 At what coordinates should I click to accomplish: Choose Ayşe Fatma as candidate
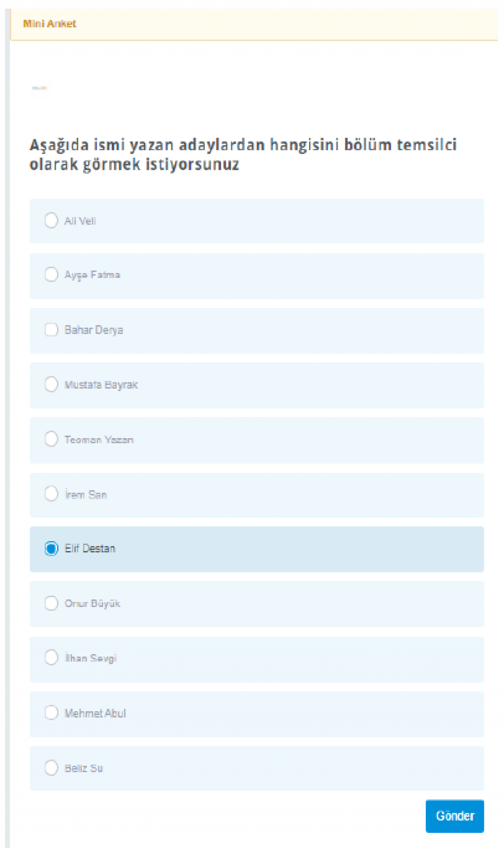51,274
